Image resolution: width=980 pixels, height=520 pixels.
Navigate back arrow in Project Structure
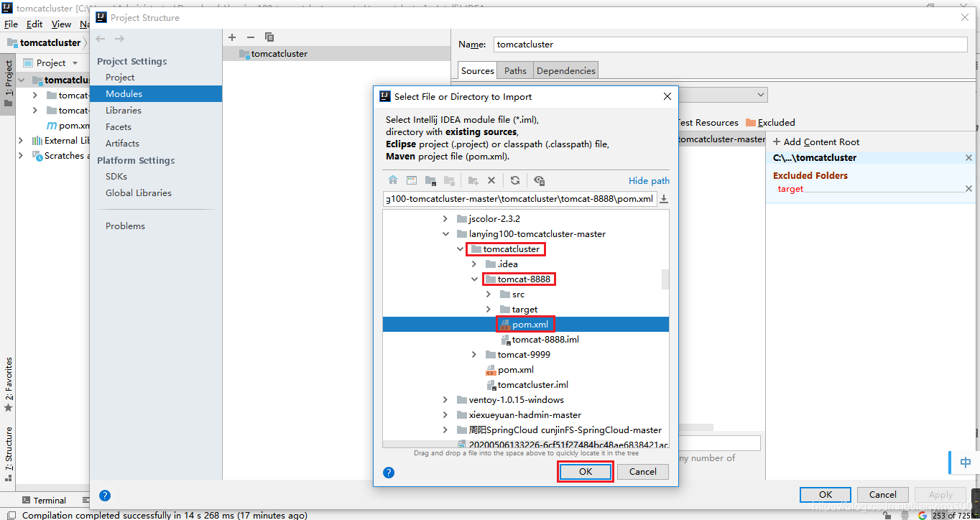click(101, 39)
